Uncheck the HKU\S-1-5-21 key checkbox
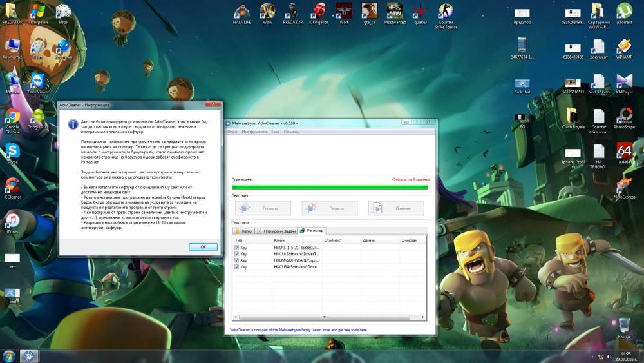This screenshot has height=363, width=644. click(x=236, y=248)
